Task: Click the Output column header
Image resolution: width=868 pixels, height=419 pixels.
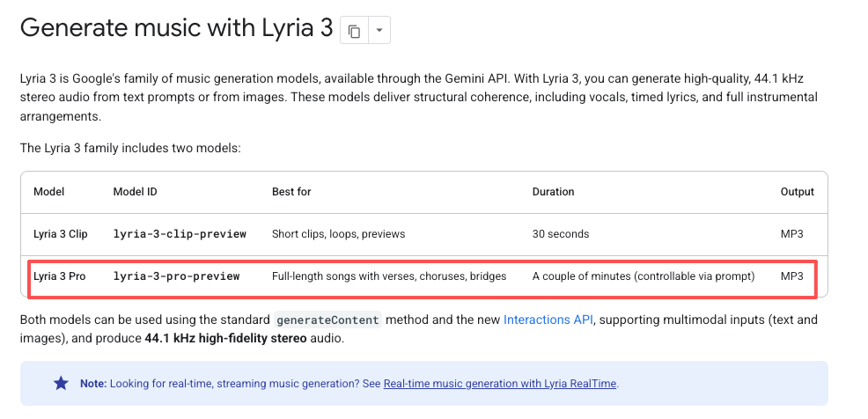Action: pyautogui.click(x=798, y=192)
